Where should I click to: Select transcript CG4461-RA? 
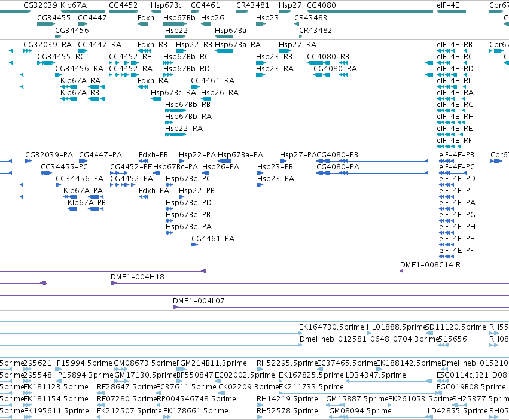(212, 81)
